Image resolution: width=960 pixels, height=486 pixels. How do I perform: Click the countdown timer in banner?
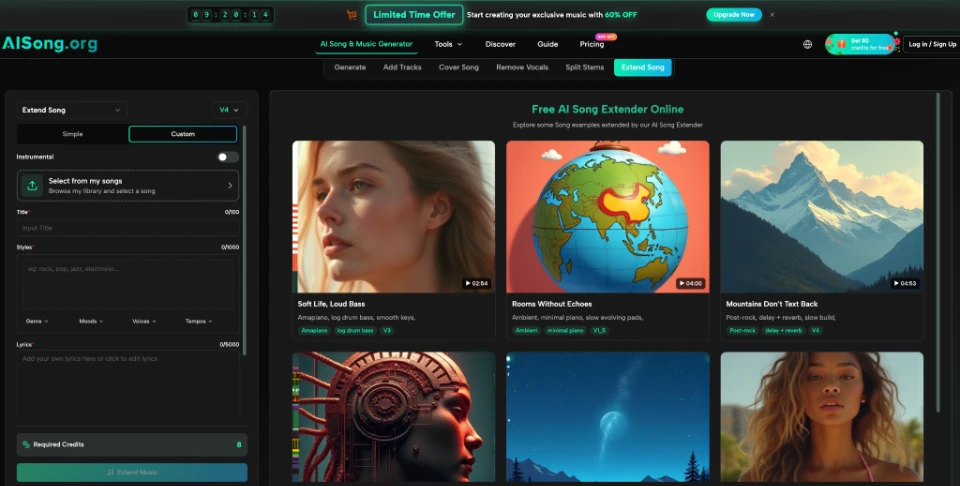click(x=230, y=15)
